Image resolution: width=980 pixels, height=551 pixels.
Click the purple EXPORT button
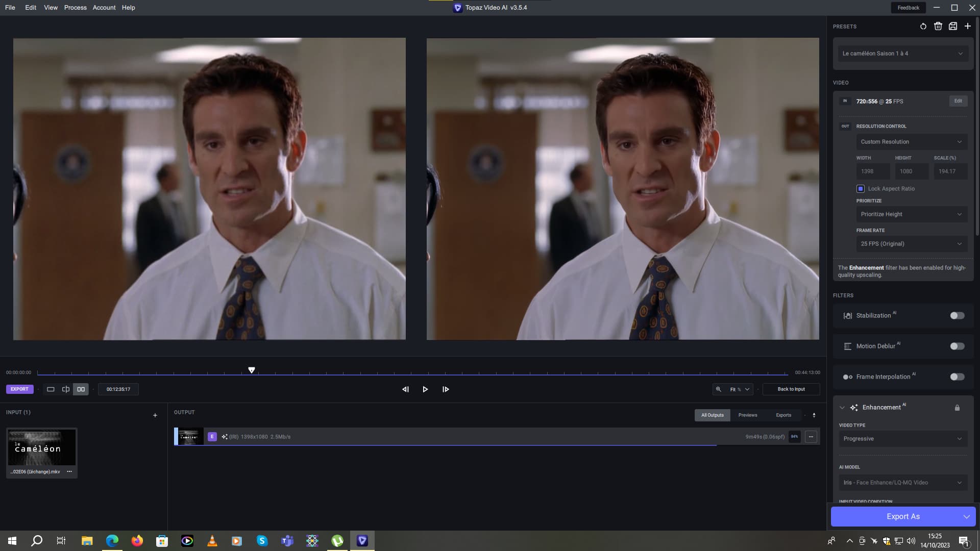[x=19, y=389]
